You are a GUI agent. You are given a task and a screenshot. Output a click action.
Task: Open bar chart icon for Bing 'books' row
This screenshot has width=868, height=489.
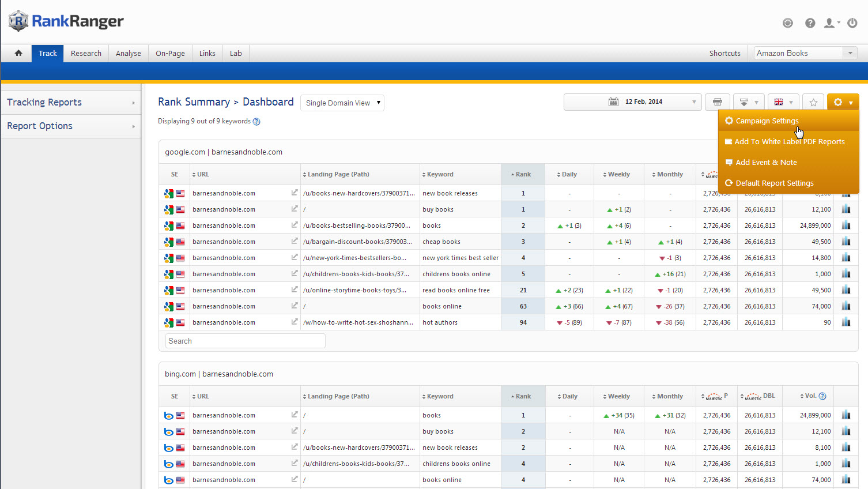click(846, 415)
